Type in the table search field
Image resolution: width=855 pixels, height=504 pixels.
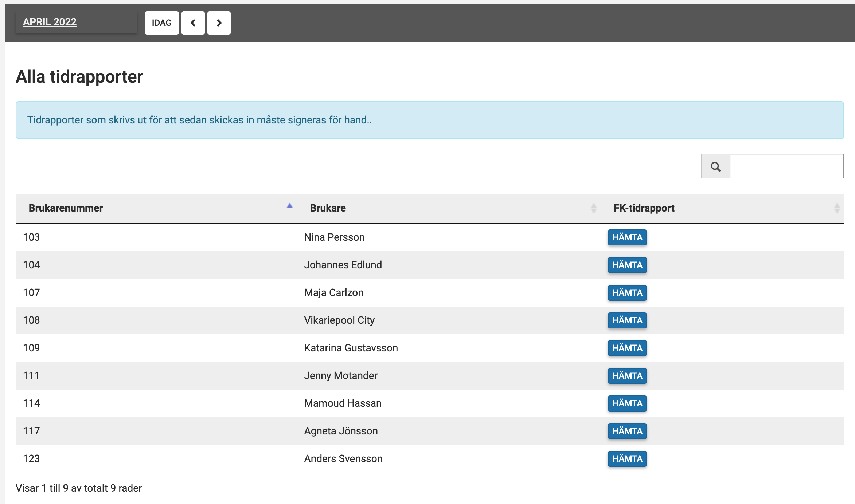coord(786,166)
